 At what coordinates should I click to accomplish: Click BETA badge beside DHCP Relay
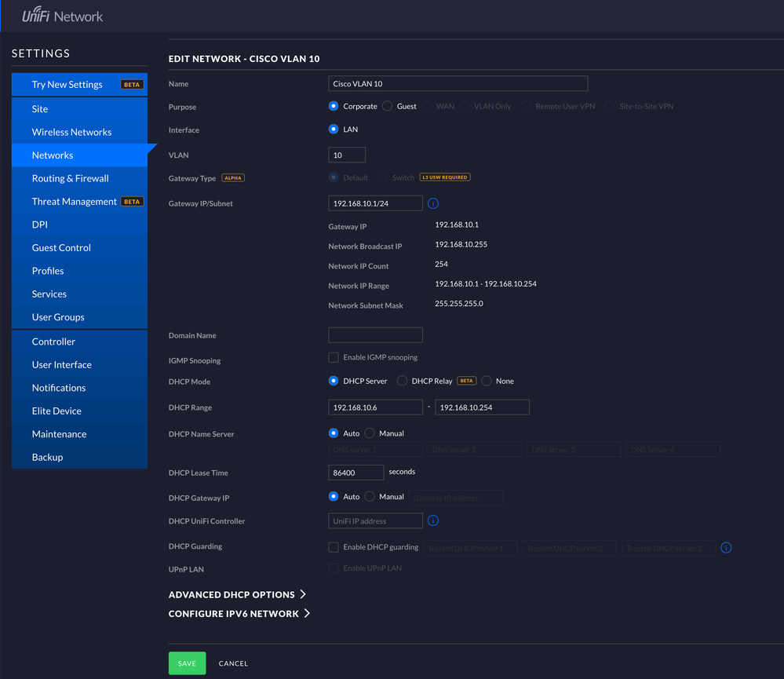tap(466, 381)
